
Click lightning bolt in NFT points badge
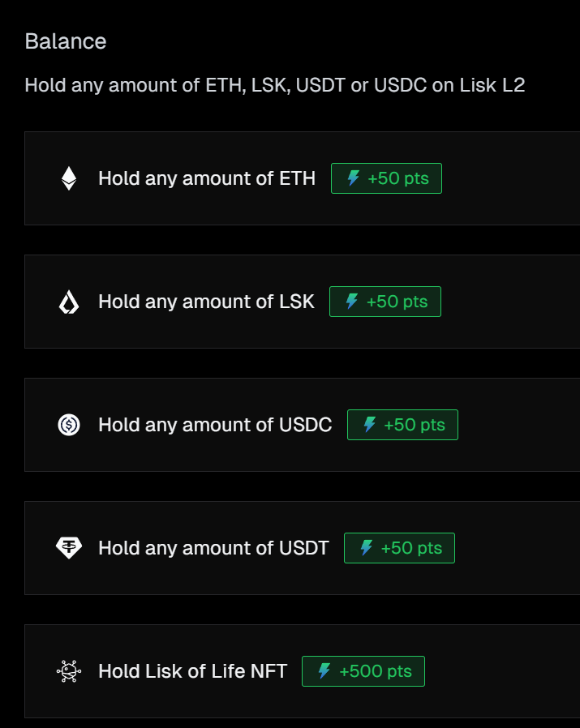coord(324,671)
